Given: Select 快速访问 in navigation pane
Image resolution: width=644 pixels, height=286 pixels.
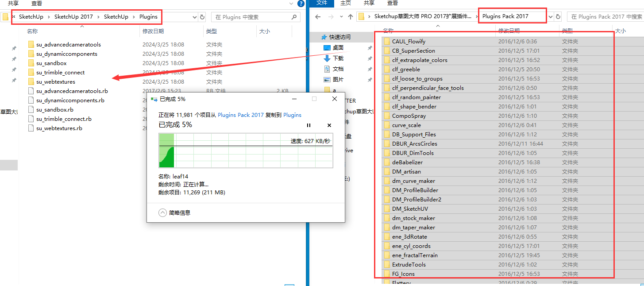Looking at the screenshot, I should click(339, 37).
